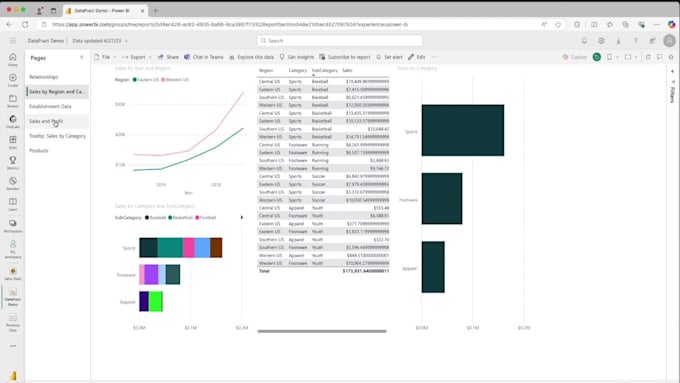Click Get insights

tap(297, 57)
